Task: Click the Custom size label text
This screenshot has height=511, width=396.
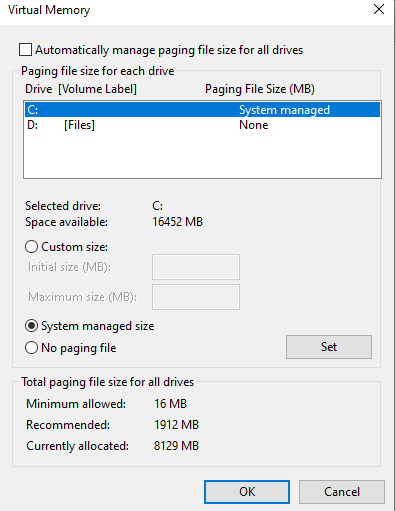Action: (74, 247)
